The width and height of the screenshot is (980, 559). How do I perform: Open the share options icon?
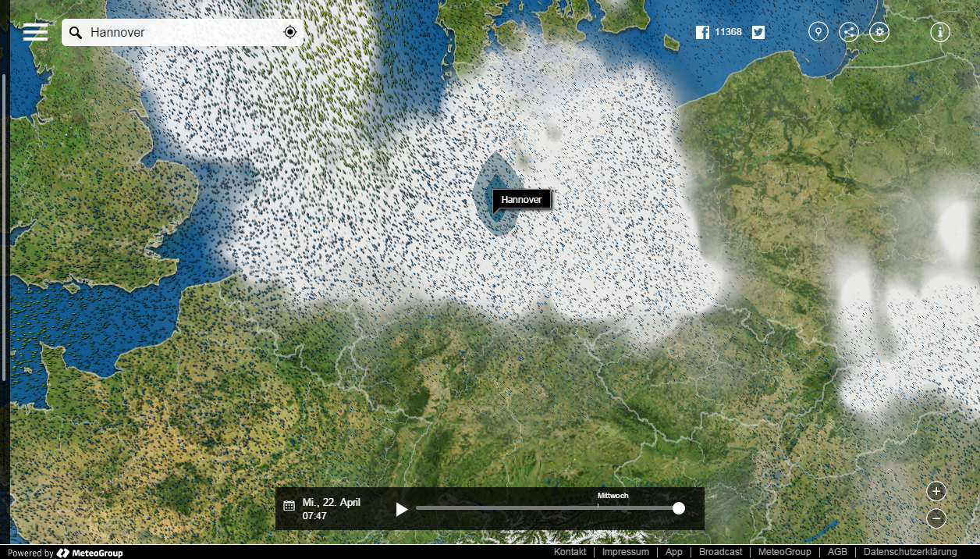(849, 32)
